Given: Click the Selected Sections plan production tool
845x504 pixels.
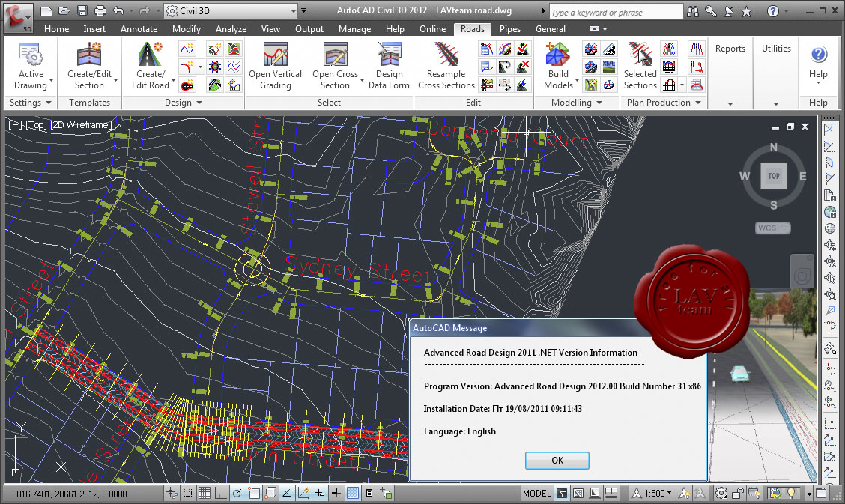Looking at the screenshot, I should coord(640,66).
